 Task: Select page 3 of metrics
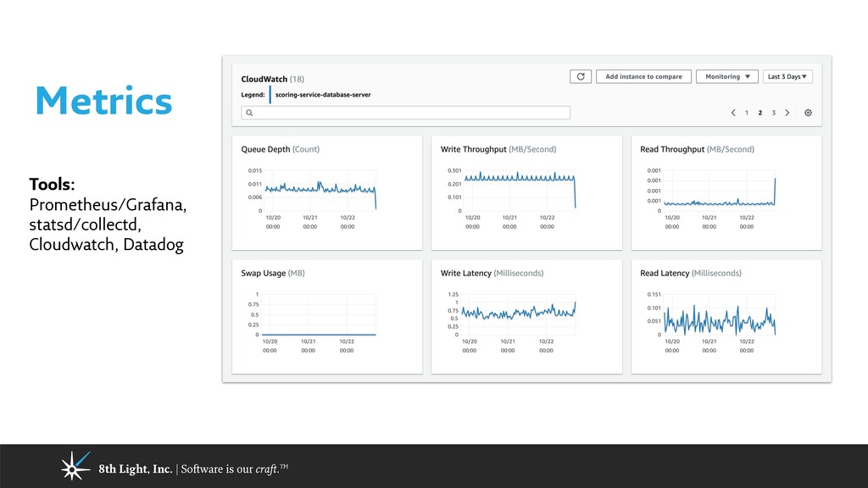[x=773, y=113]
